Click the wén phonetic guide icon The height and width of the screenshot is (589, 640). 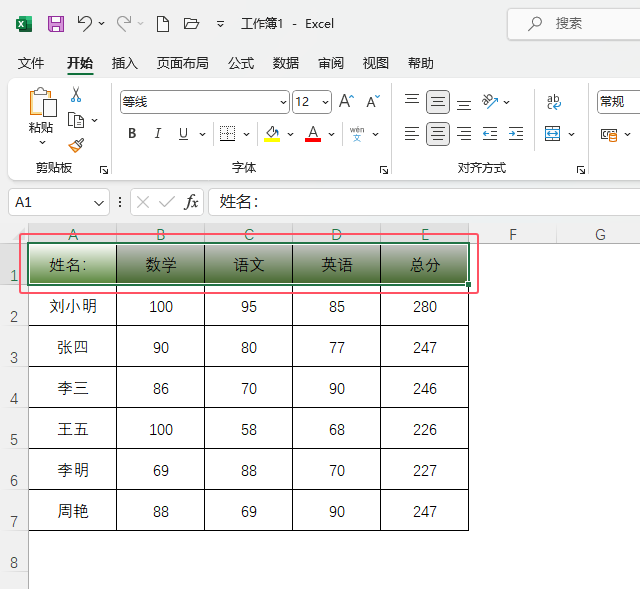pos(357,133)
